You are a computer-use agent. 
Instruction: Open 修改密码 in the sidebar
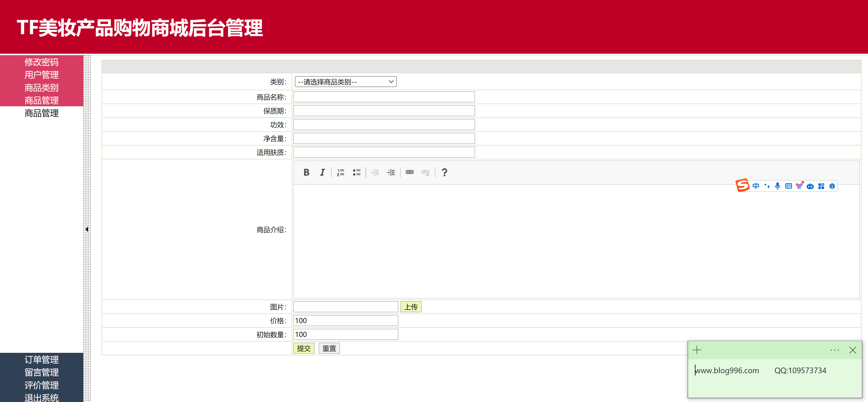coord(41,62)
